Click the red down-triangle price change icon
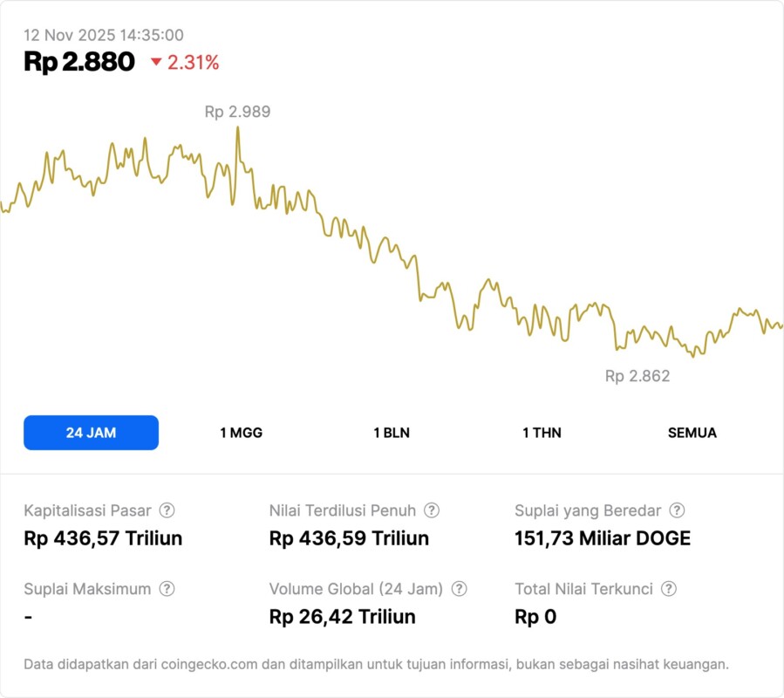This screenshot has width=784, height=698. coord(156,62)
